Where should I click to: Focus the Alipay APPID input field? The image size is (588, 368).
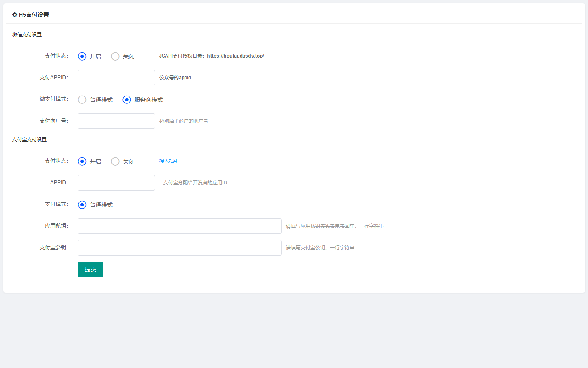tap(116, 183)
